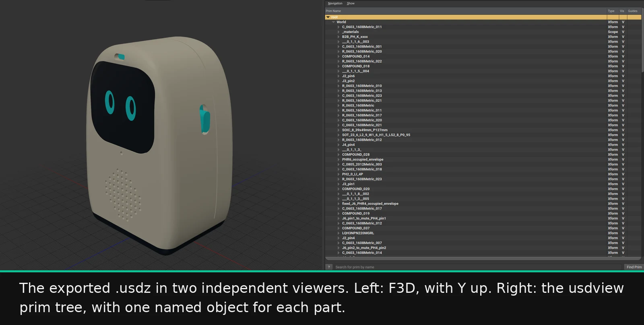The width and height of the screenshot is (644, 325).
Task: Expand the PHR6_occupied_envelope prim
Action: 339,159
